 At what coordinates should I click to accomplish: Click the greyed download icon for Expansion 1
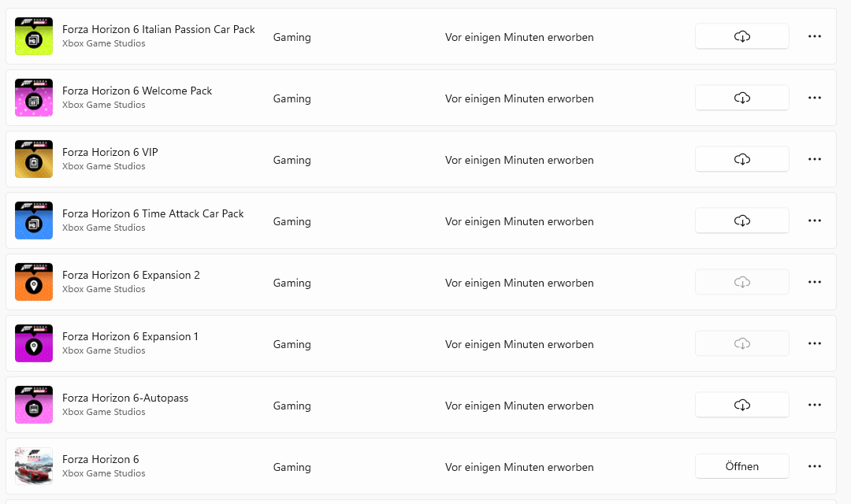coord(741,343)
